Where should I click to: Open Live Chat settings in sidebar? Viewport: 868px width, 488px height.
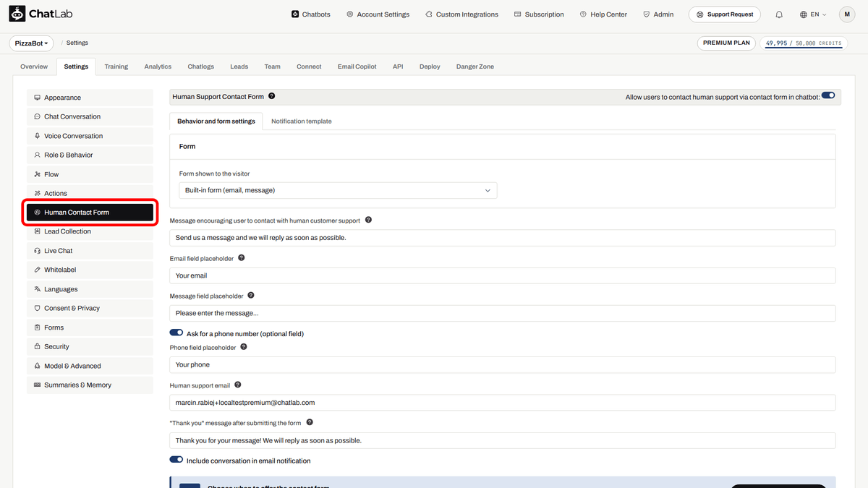click(90, 251)
